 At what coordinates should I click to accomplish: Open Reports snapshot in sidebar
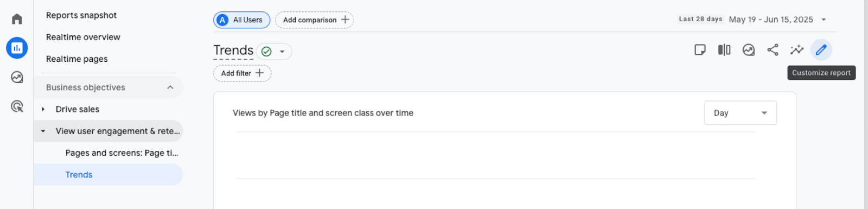point(81,15)
